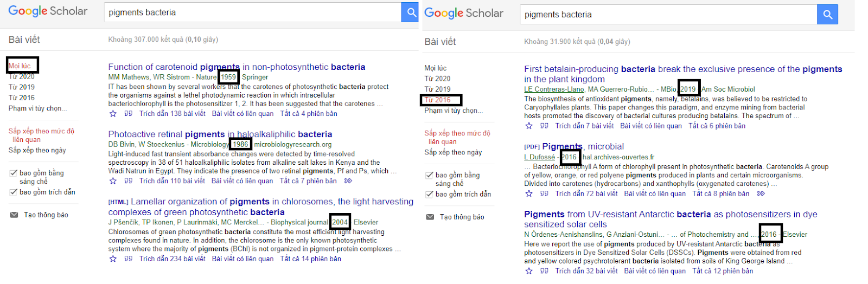Click the left search field containing pigments bacteria
This screenshot has width=868, height=284.
tap(253, 12)
